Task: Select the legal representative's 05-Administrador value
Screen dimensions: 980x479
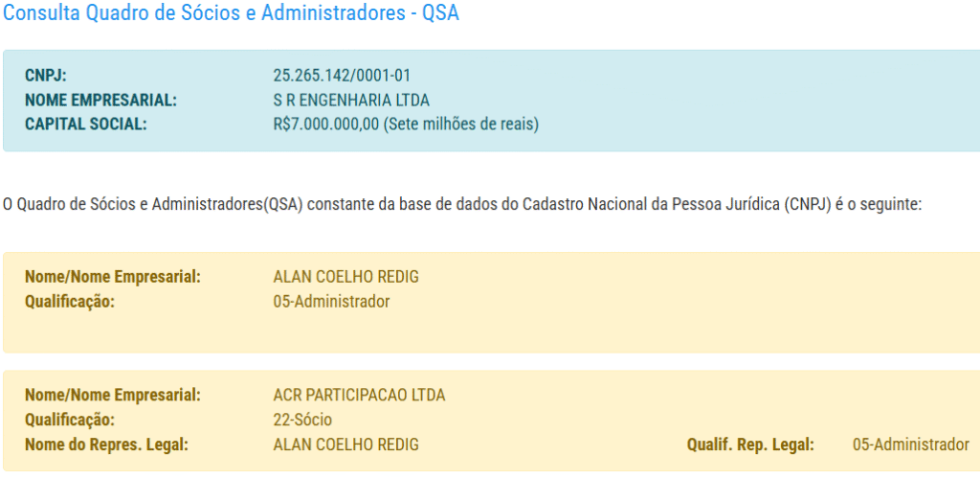Action: point(910,445)
